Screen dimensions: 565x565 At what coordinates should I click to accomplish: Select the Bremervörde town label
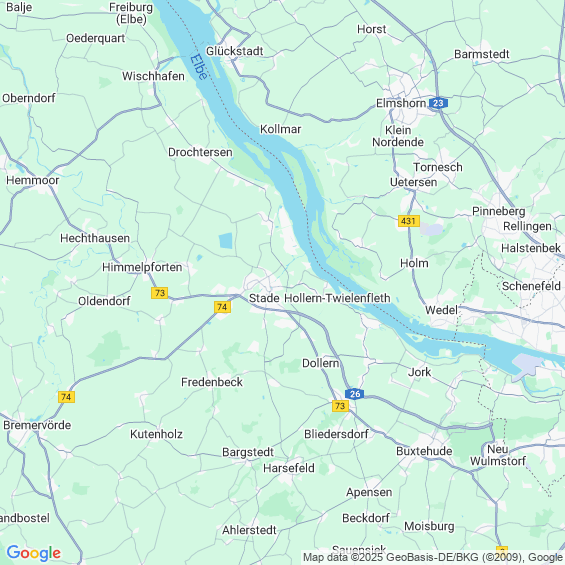37,425
